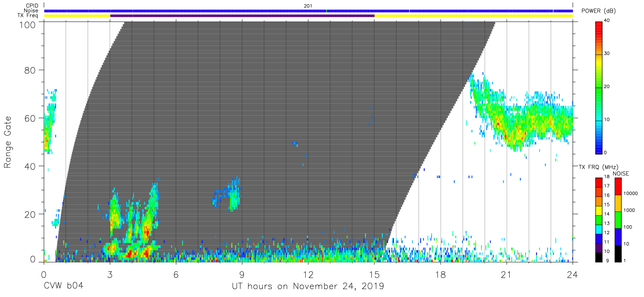Click the 'Noise' row label at top
Screen dimensions: 644x297
click(32, 10)
